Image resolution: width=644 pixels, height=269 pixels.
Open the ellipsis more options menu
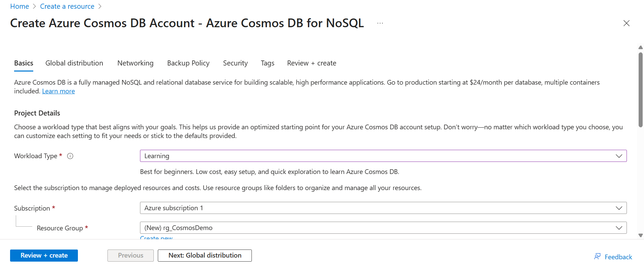point(380,23)
